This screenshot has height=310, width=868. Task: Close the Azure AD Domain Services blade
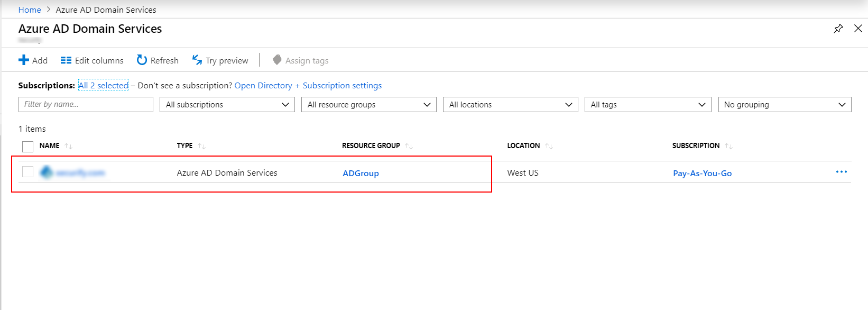pos(858,29)
